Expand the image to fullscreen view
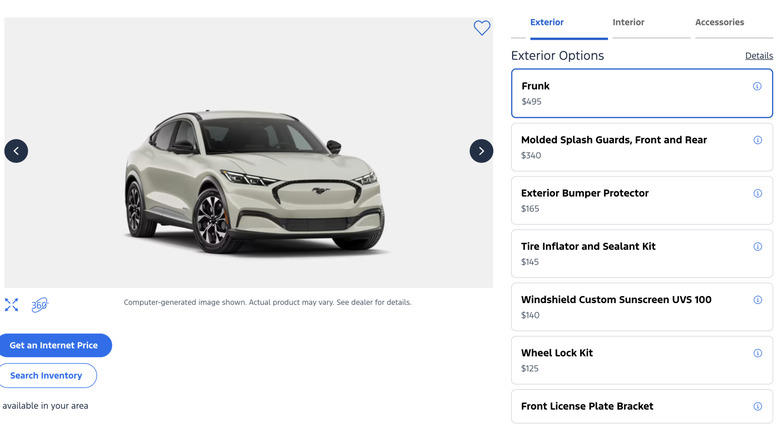The height and width of the screenshot is (438, 780). (x=12, y=305)
